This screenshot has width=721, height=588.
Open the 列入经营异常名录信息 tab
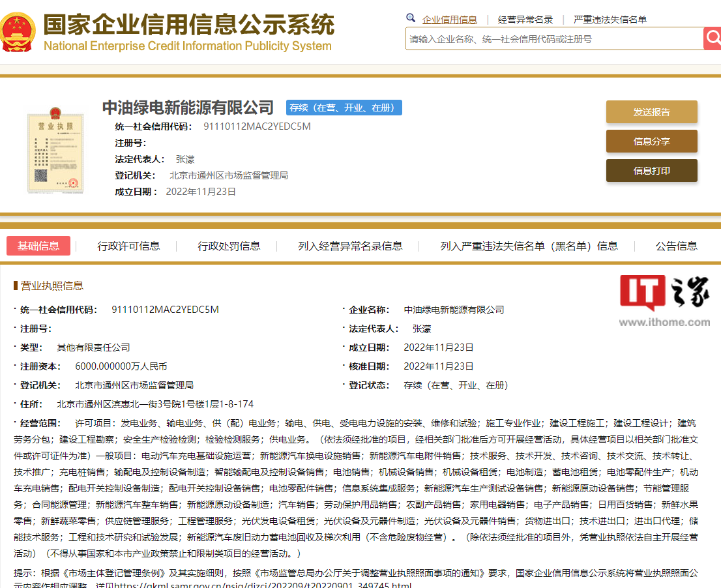point(350,246)
